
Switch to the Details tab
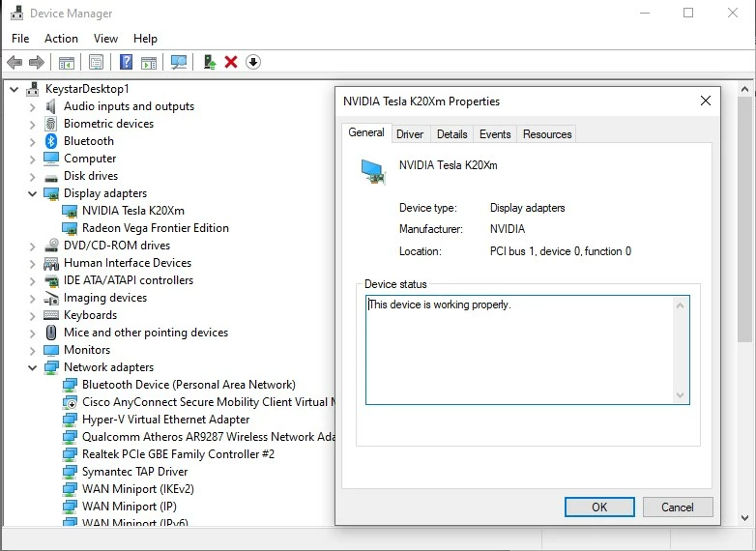tap(451, 134)
